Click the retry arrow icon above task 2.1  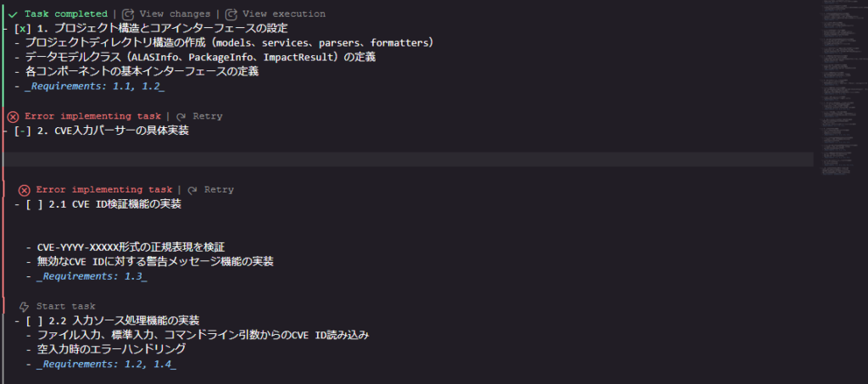[192, 191]
